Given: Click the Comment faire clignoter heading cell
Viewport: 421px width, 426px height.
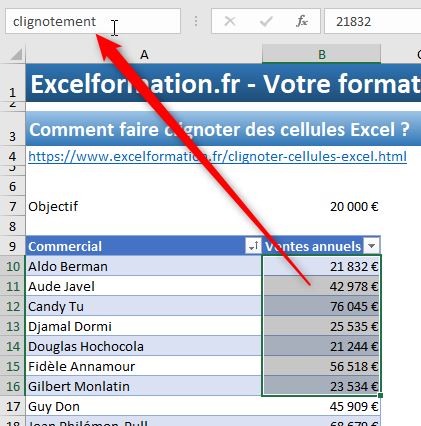Looking at the screenshot, I should [x=223, y=129].
